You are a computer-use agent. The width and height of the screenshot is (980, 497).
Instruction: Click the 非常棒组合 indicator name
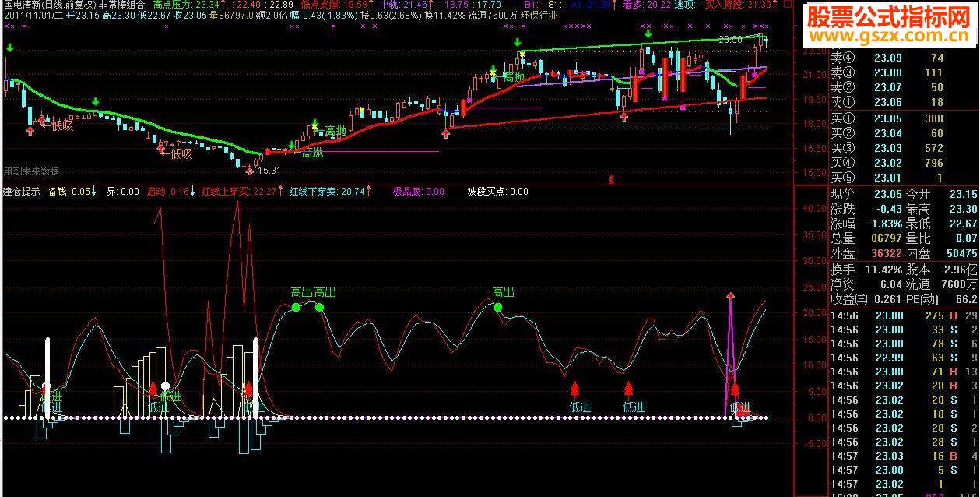[121, 5]
